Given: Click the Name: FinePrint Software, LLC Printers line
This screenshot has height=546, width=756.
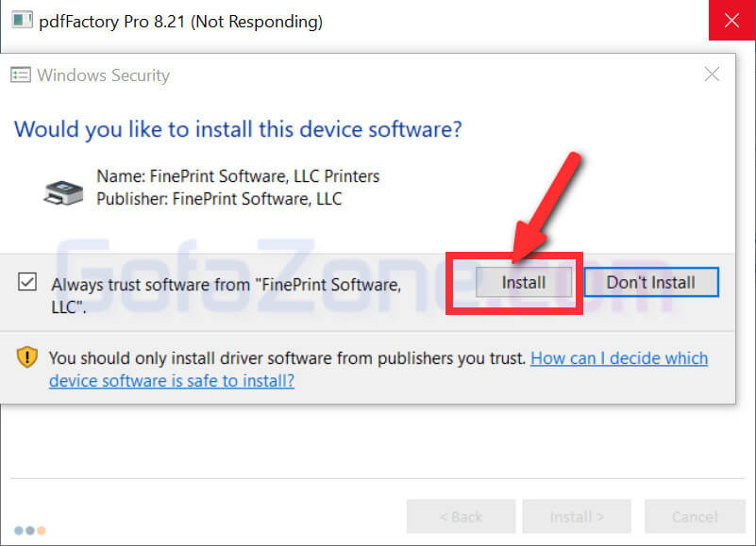Looking at the screenshot, I should pos(238,176).
